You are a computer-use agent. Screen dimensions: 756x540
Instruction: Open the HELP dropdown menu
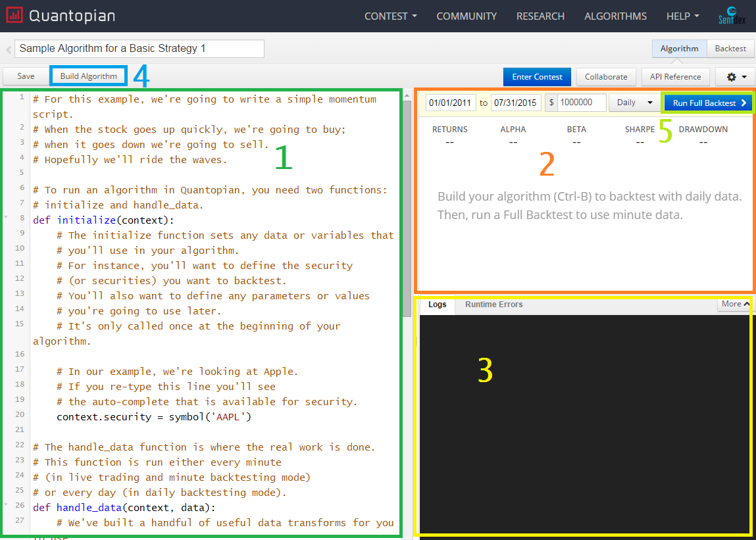pos(682,16)
